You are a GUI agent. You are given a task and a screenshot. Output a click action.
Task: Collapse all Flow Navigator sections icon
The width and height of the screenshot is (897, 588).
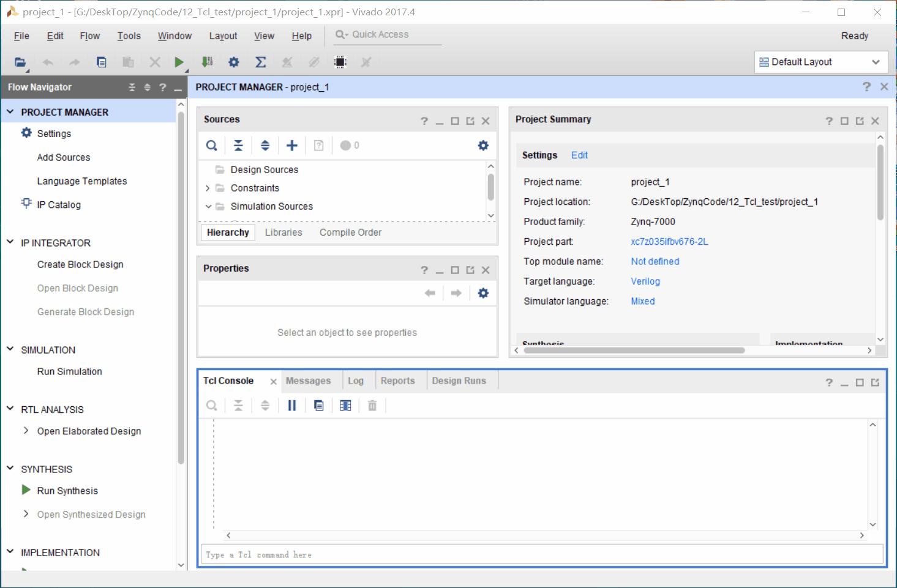132,87
